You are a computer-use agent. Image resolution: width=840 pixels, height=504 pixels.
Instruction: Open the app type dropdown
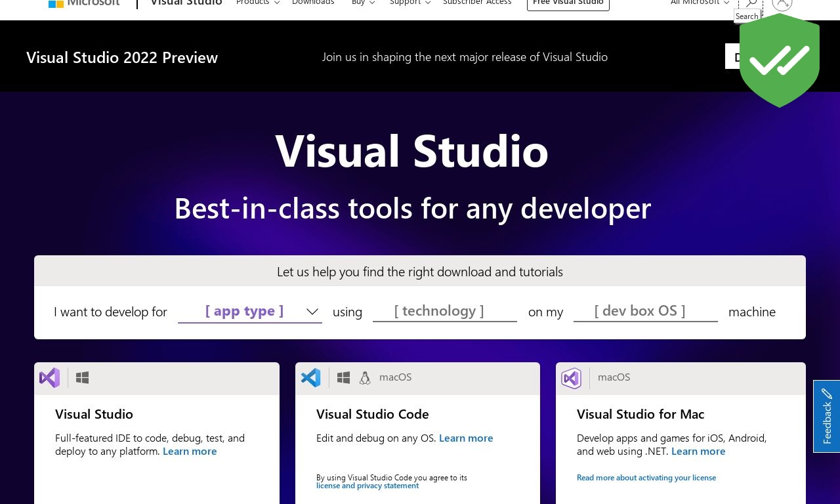250,311
